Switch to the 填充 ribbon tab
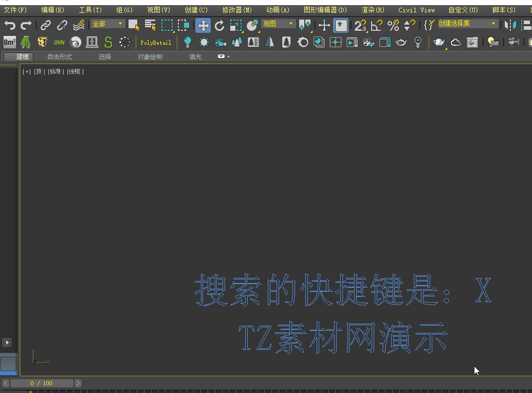The image size is (532, 393). (195, 57)
